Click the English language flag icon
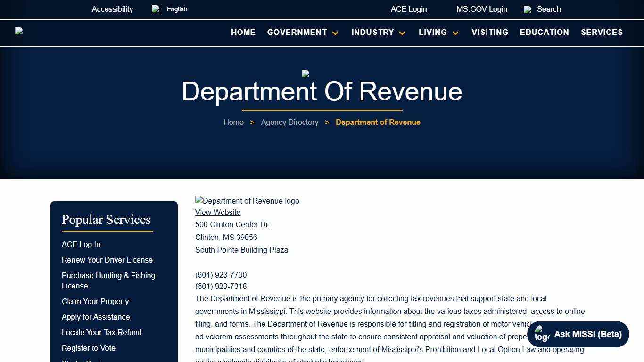644x362 pixels. tap(156, 9)
